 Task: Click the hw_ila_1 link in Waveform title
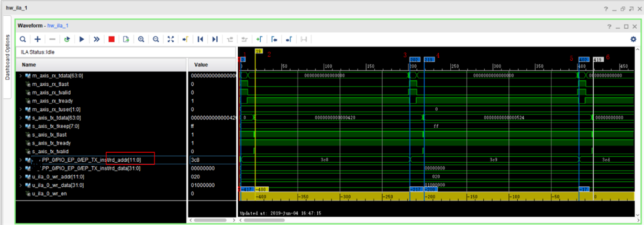58,25
